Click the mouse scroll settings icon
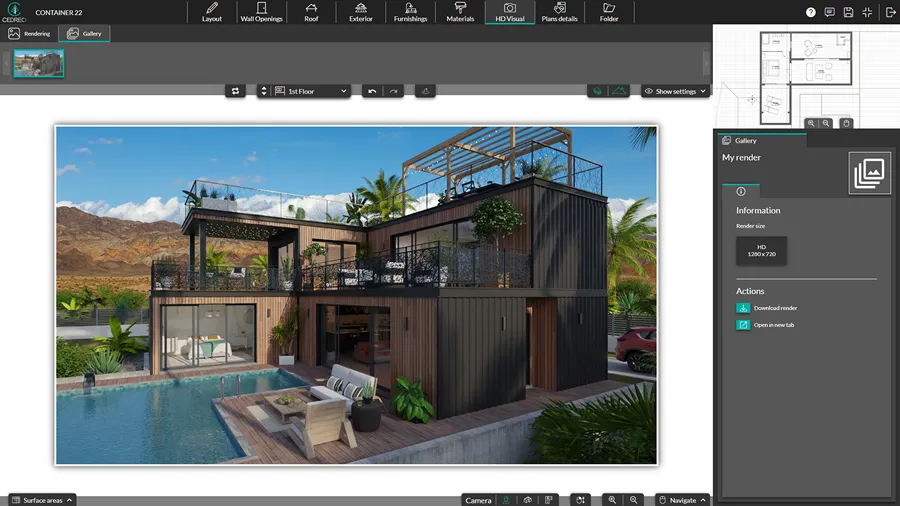Image resolution: width=900 pixels, height=506 pixels. [580, 500]
